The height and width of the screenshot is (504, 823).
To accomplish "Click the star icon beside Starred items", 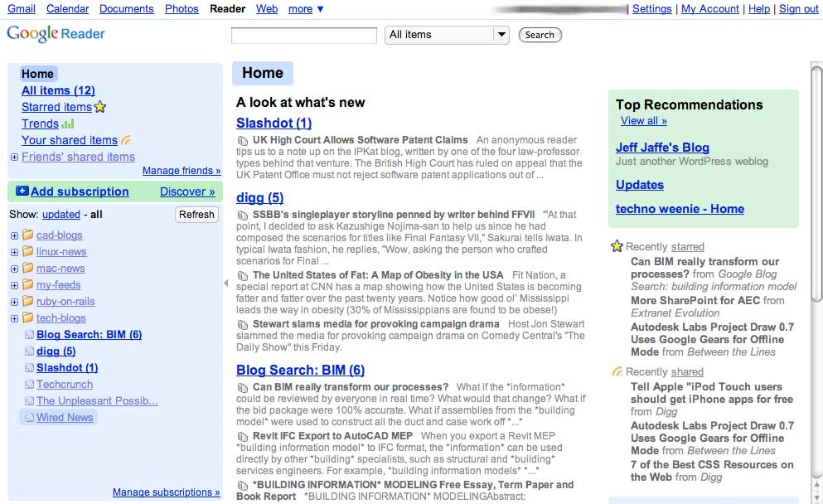I will 99,107.
